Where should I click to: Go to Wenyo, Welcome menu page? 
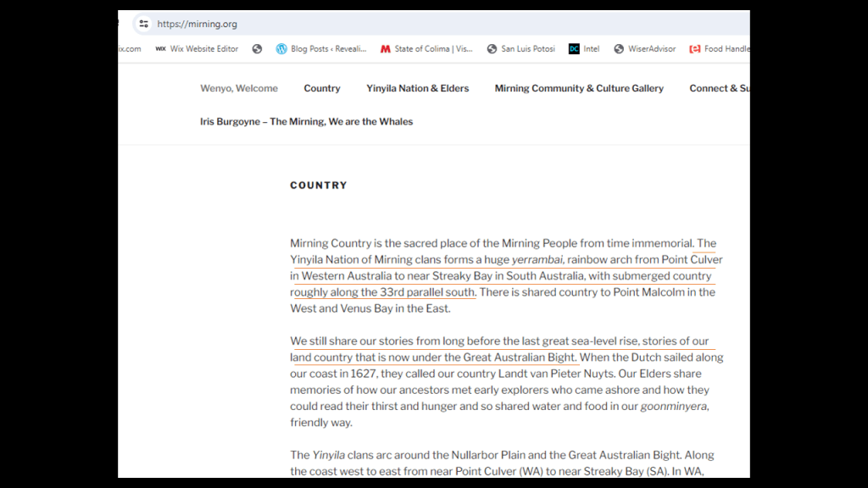(x=239, y=88)
